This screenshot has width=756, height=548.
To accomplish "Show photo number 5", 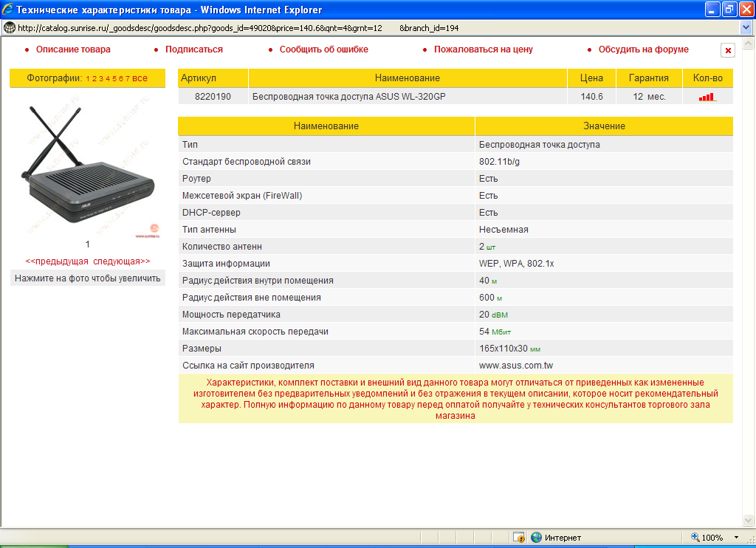I will [x=114, y=78].
